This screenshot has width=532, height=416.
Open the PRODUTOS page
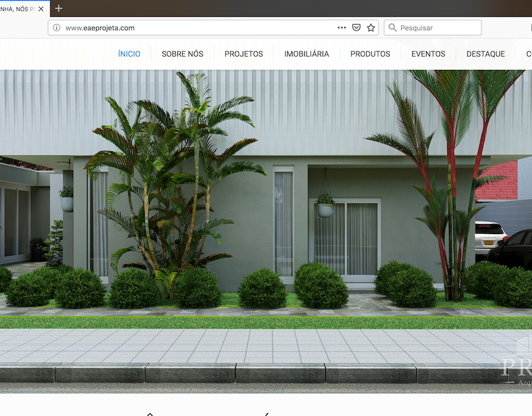370,54
